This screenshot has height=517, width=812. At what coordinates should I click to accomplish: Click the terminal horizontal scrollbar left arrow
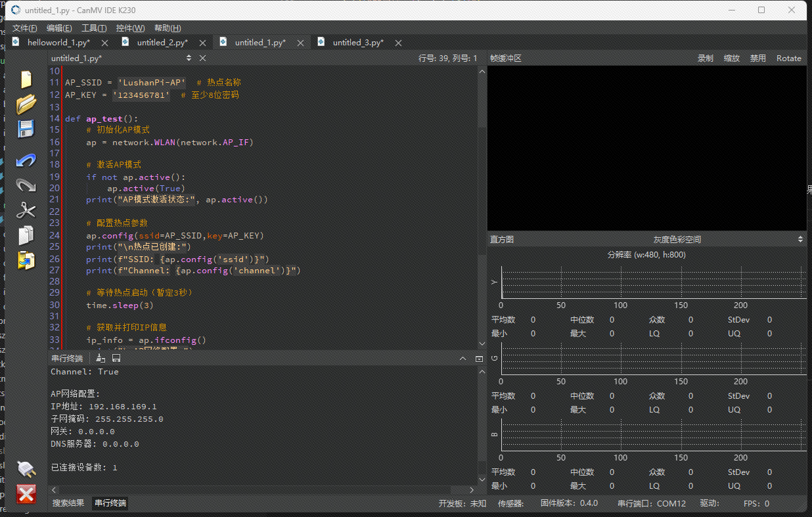[x=53, y=490]
